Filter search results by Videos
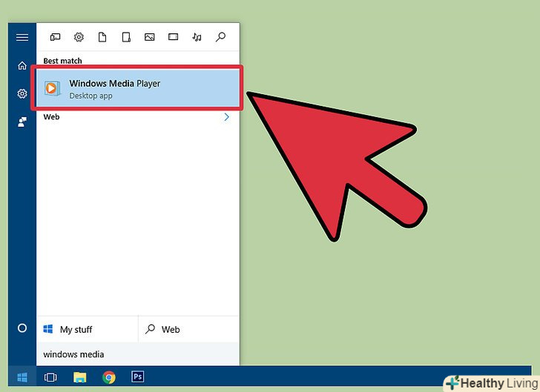 click(x=174, y=37)
